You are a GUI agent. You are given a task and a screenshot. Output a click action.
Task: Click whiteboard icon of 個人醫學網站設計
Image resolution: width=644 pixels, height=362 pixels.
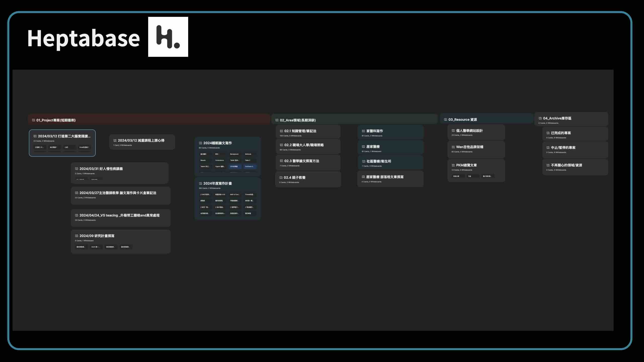click(x=453, y=130)
